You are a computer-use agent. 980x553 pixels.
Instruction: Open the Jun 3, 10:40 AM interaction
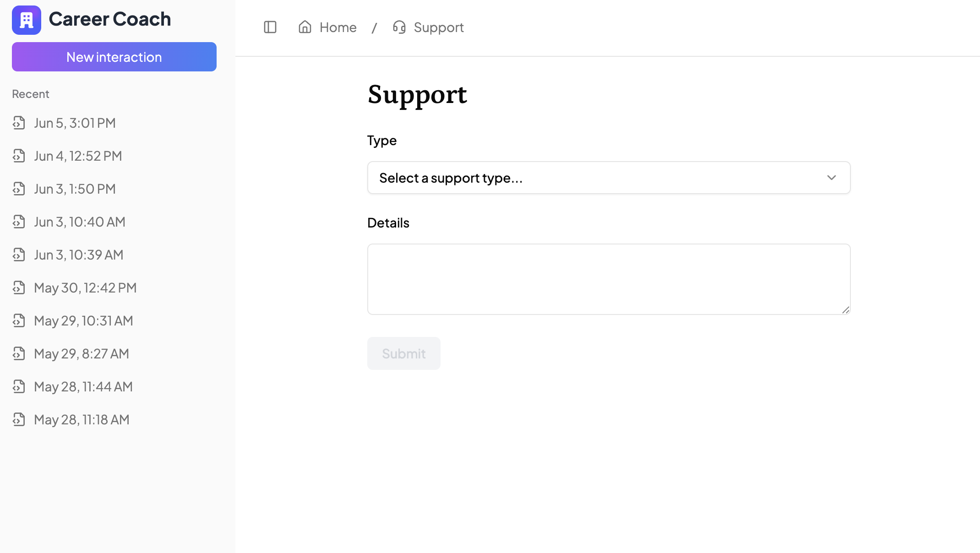tap(79, 222)
